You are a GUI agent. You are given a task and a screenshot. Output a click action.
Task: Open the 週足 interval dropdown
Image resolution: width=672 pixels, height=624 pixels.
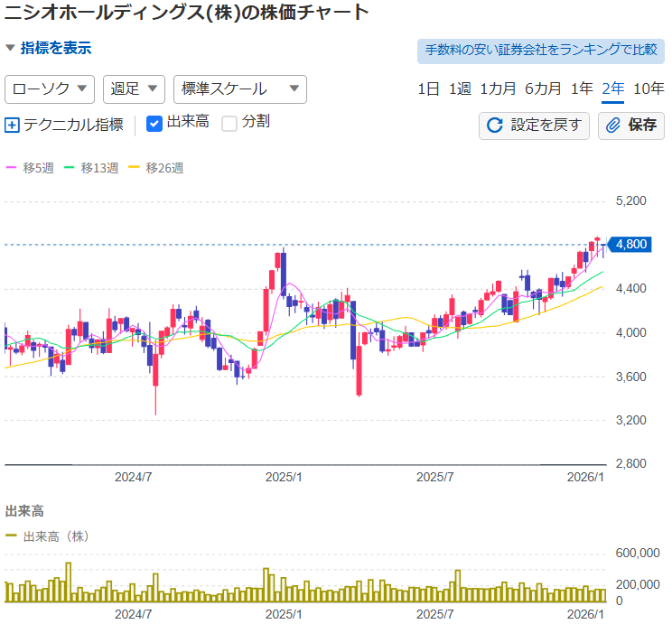(x=134, y=88)
